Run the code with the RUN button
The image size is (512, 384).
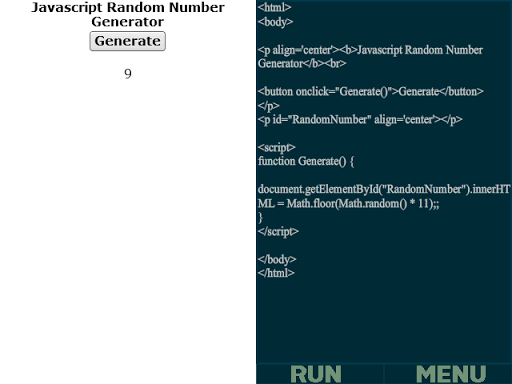pos(316,374)
